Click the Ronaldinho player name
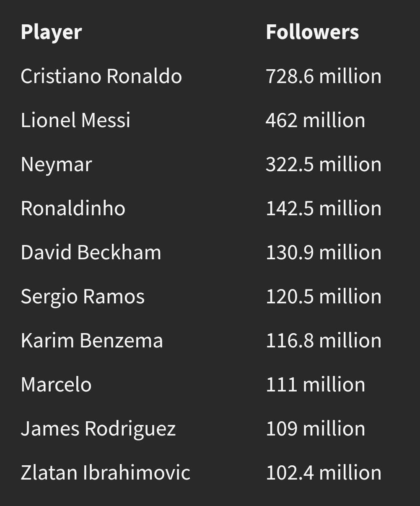The width and height of the screenshot is (420, 506). point(73,209)
